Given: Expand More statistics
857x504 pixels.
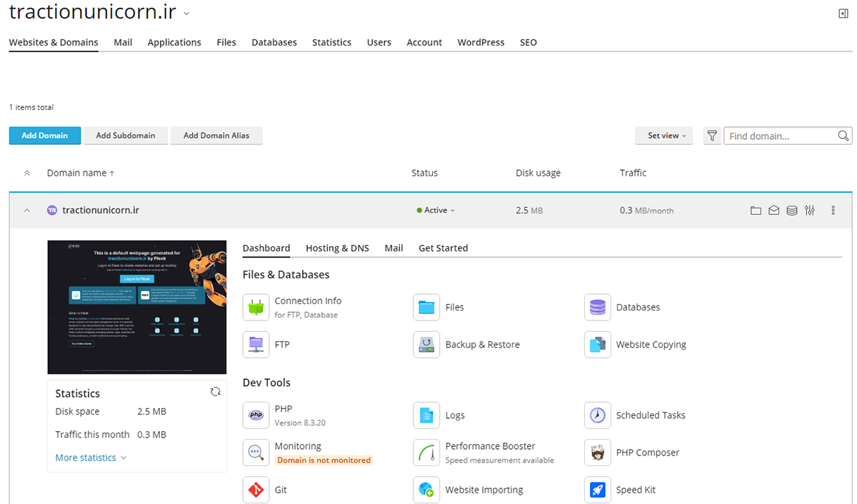Looking at the screenshot, I should click(91, 458).
